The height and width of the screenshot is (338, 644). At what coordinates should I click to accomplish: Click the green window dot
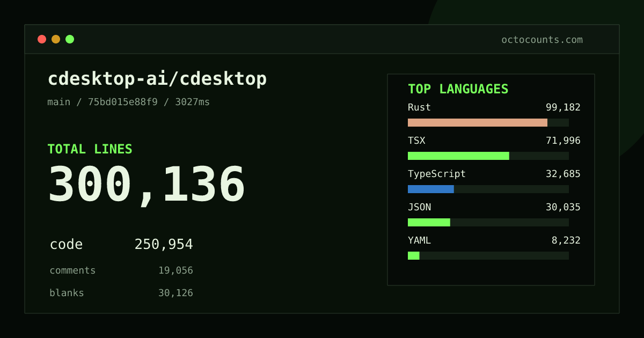point(70,39)
